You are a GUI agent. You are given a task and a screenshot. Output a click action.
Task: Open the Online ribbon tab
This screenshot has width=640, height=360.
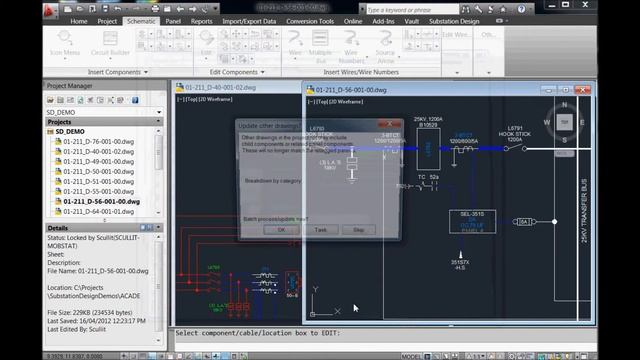click(x=353, y=21)
